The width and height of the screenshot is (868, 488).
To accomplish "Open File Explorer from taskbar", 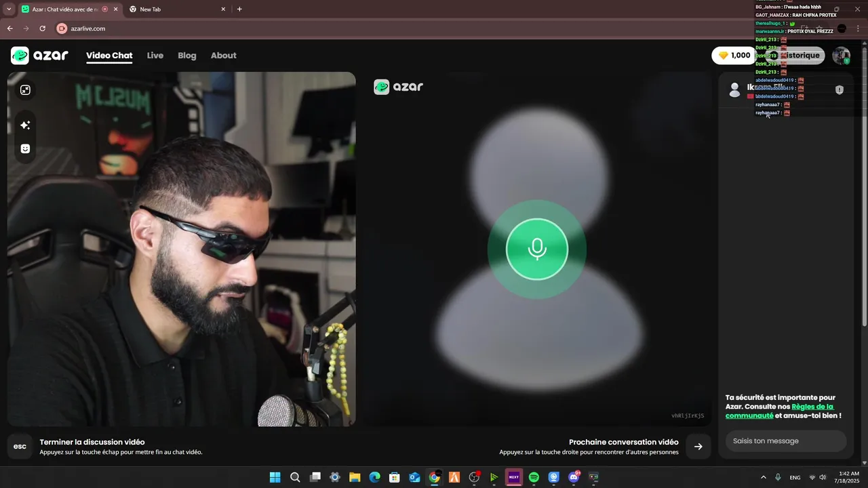I will coord(355,477).
